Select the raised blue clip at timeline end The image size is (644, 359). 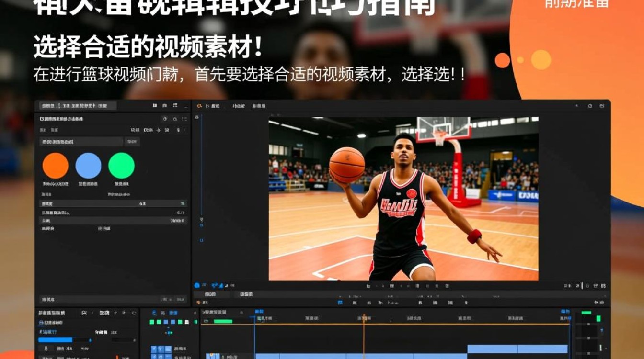pyautogui.click(x=518, y=349)
